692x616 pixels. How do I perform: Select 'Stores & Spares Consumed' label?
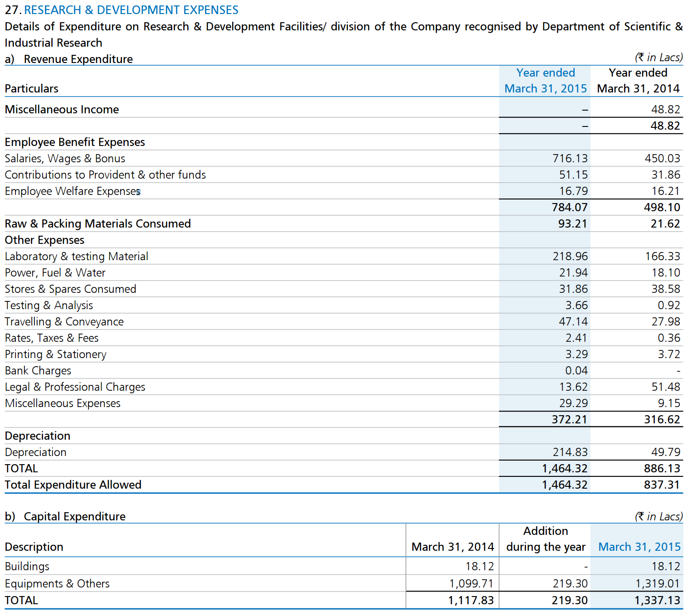click(70, 289)
